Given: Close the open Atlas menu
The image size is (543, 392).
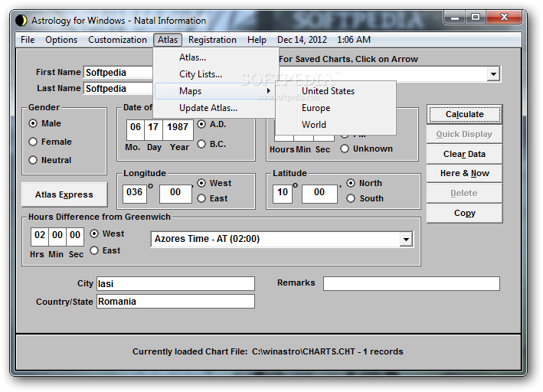Looking at the screenshot, I should click(x=168, y=40).
